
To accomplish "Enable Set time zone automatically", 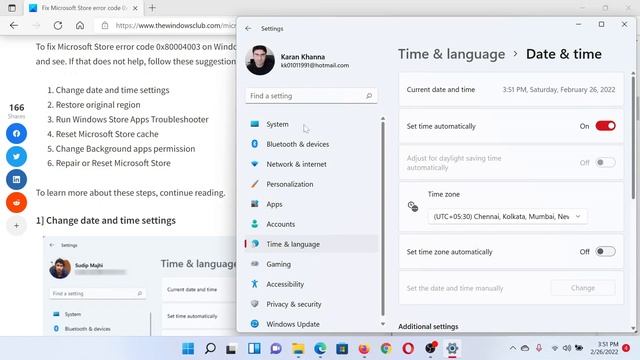I will [605, 251].
